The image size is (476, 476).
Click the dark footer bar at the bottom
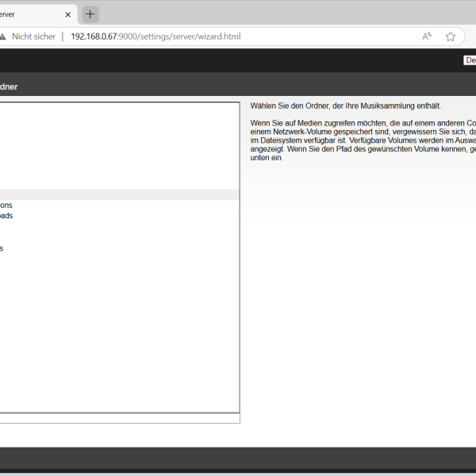click(238, 458)
